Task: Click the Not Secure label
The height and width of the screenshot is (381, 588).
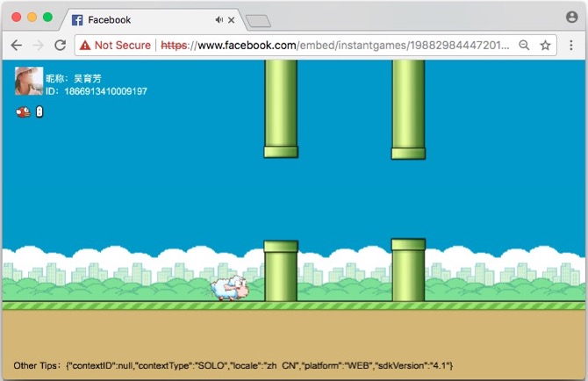Action: 123,46
